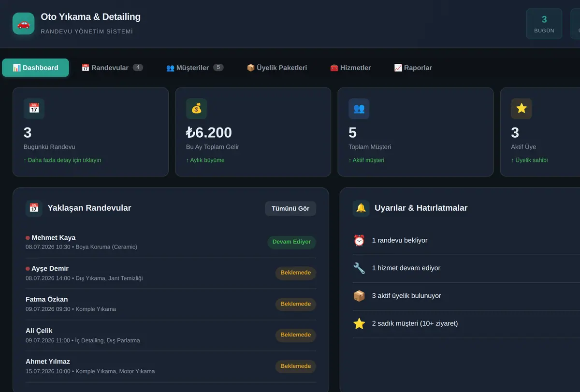580x392 pixels.
Task: Select the Ali Çelik appointment name
Action: pos(39,331)
